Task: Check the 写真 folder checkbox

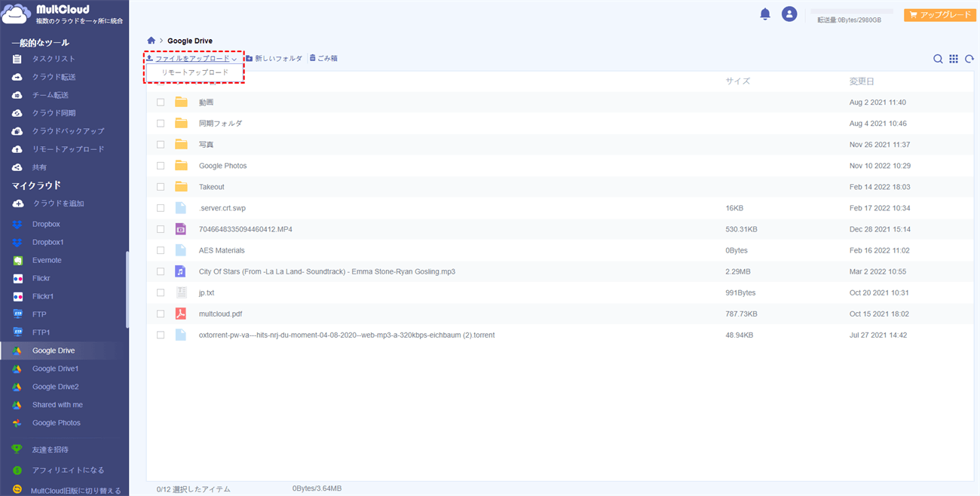Action: tap(161, 144)
